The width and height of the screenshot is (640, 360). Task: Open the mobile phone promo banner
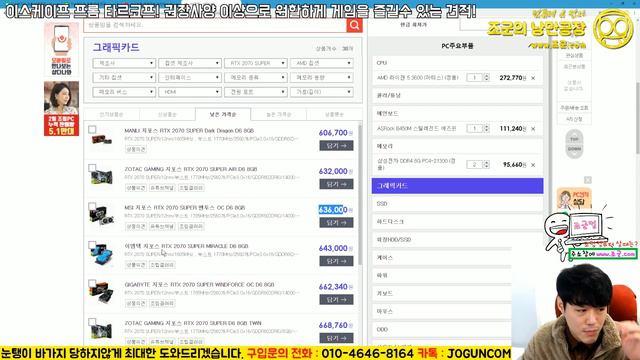62,50
